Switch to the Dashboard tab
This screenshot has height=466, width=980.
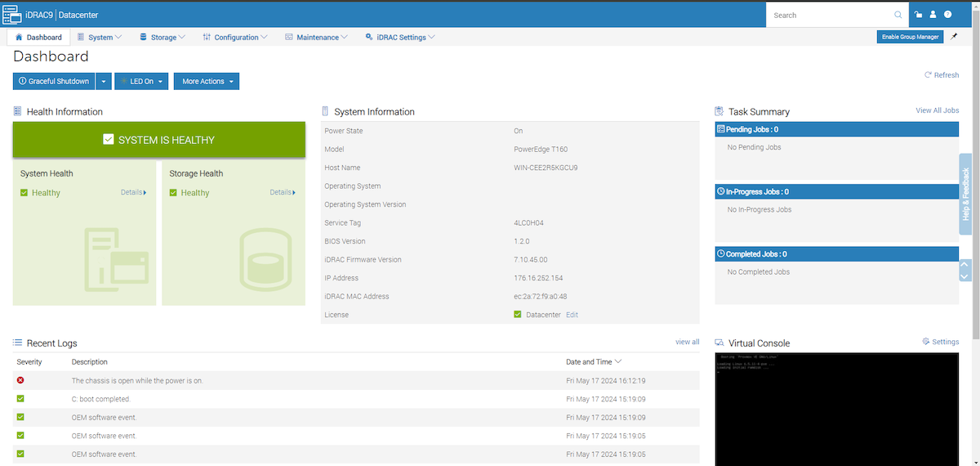coord(38,37)
